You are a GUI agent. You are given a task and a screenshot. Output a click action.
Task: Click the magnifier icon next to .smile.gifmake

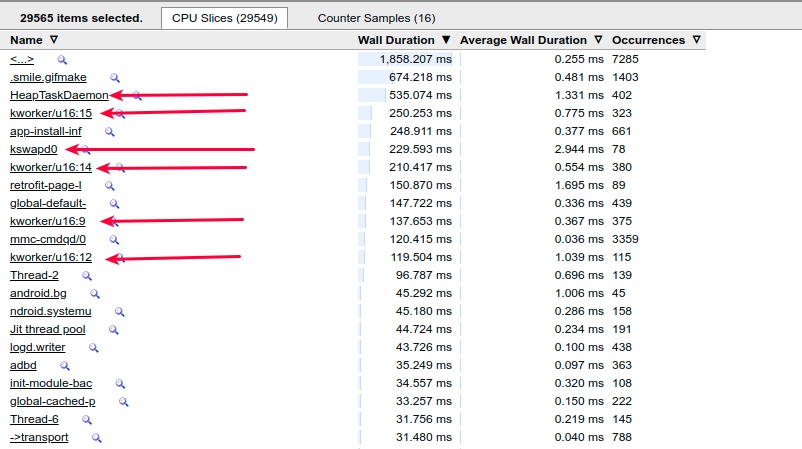click(115, 78)
